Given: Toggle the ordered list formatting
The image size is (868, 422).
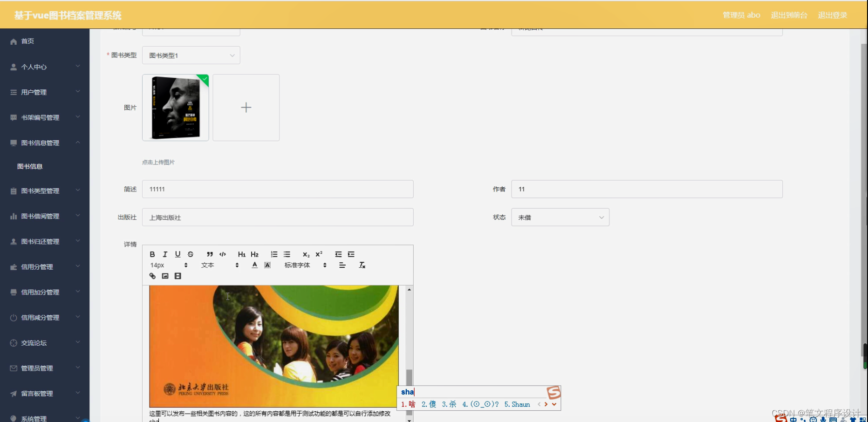Looking at the screenshot, I should coord(273,254).
